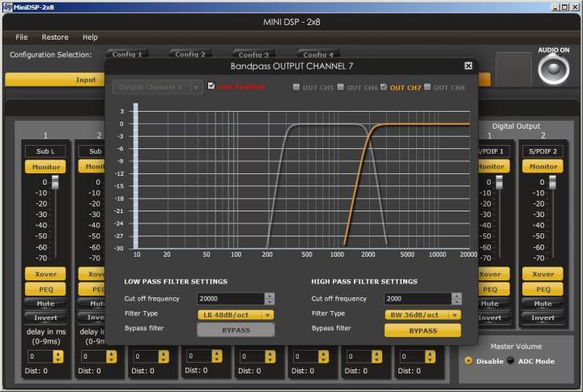
Task: Click the MiniDSP-2x8 title bar app icon
Action: 7,6
